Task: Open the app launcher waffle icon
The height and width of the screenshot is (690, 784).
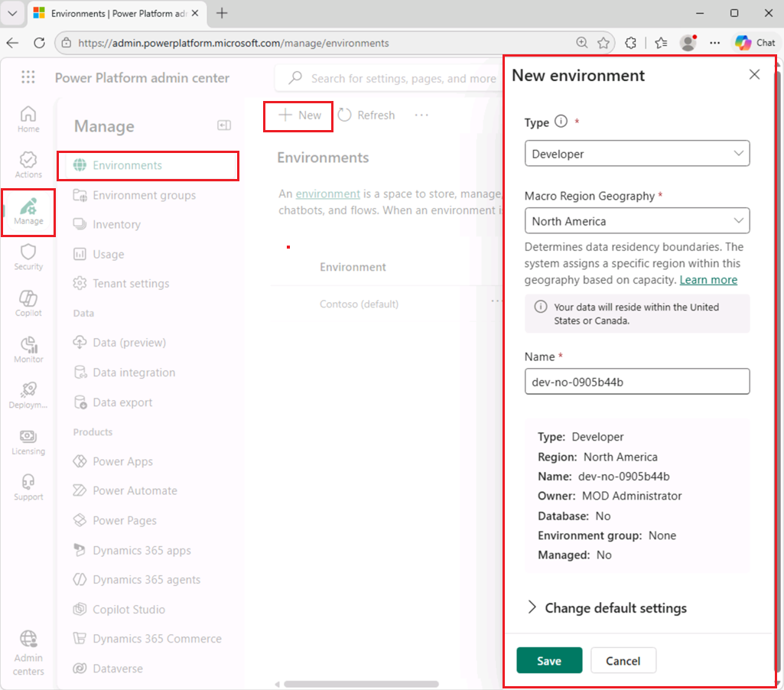Action: pos(28,77)
